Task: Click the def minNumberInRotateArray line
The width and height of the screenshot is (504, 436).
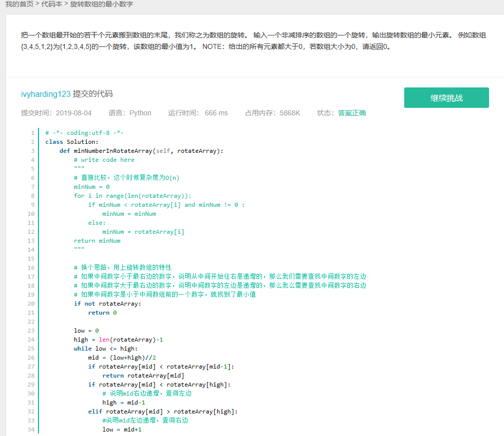Action: [x=141, y=151]
